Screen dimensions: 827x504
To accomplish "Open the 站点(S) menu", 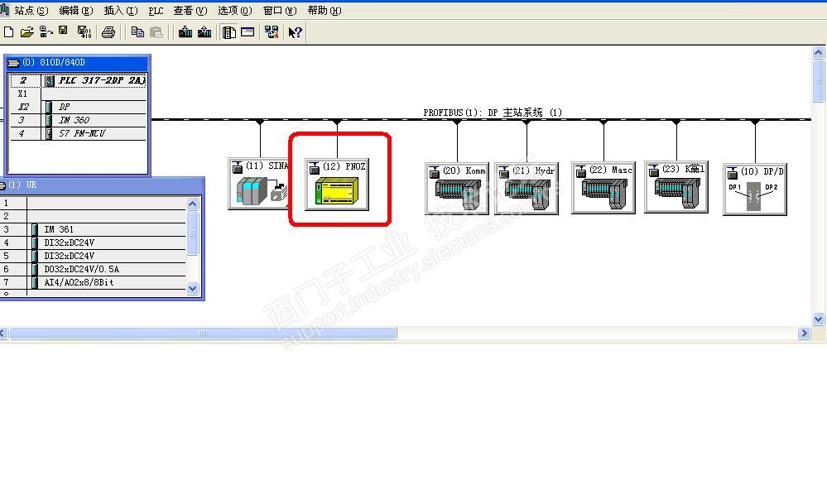I will click(x=31, y=11).
